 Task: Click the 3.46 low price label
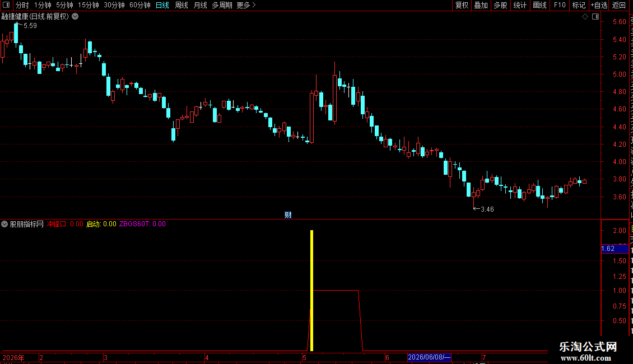(487, 209)
